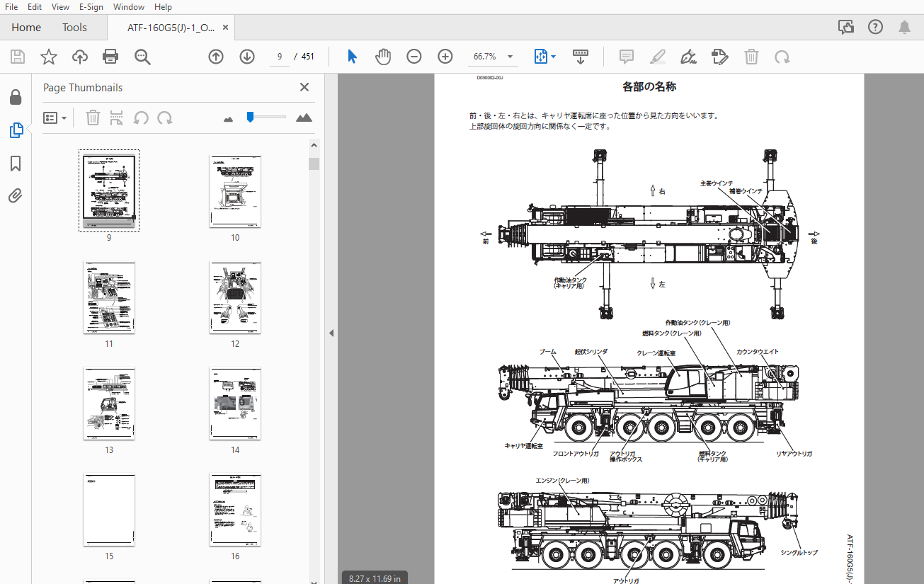This screenshot has width=924, height=584.
Task: Select page 9 thumbnail
Action: coord(109,191)
